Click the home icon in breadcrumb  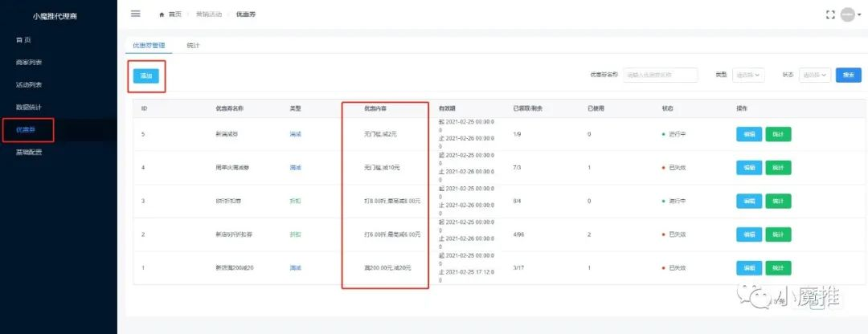[x=162, y=14]
